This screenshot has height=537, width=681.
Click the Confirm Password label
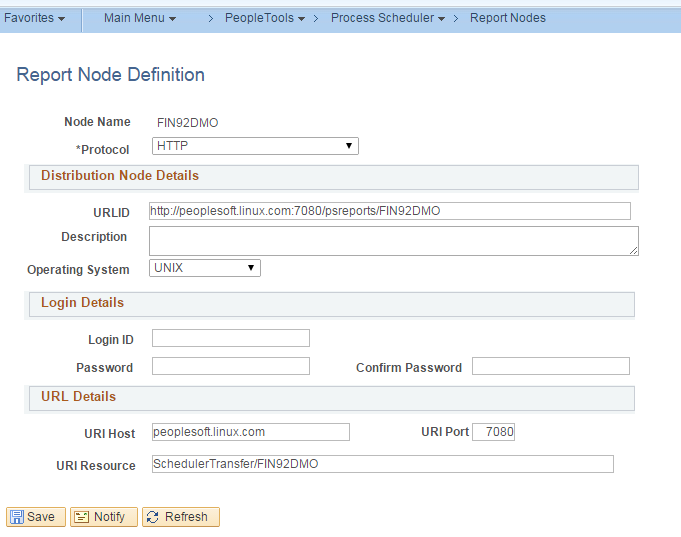409,368
